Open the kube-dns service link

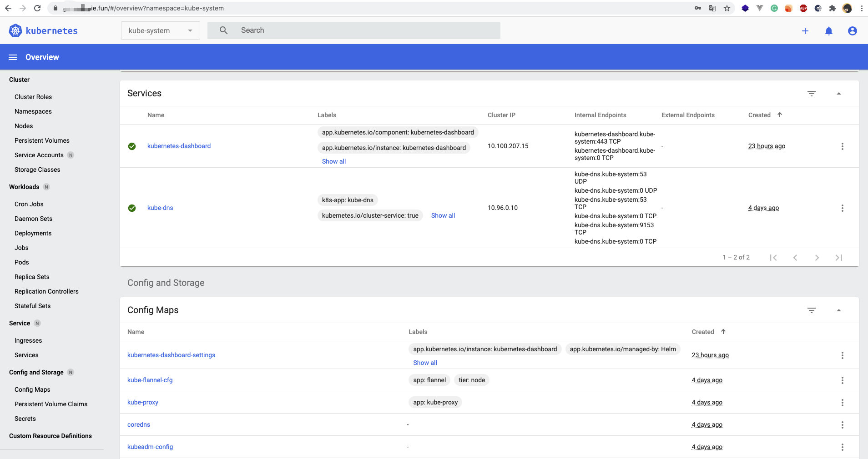160,208
